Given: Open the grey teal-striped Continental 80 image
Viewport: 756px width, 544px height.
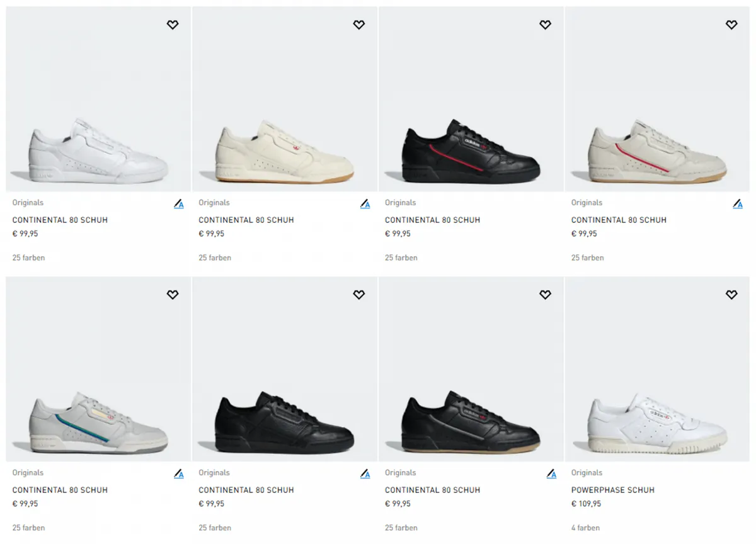Looking at the screenshot, I should 98,422.
